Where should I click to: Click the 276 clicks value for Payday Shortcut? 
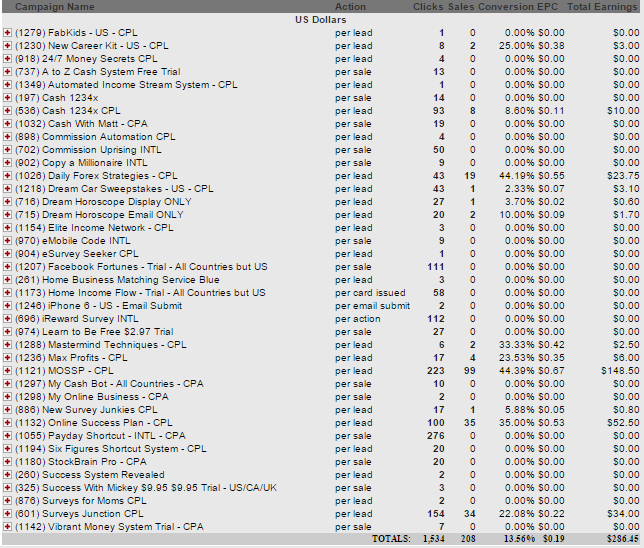[x=436, y=436]
